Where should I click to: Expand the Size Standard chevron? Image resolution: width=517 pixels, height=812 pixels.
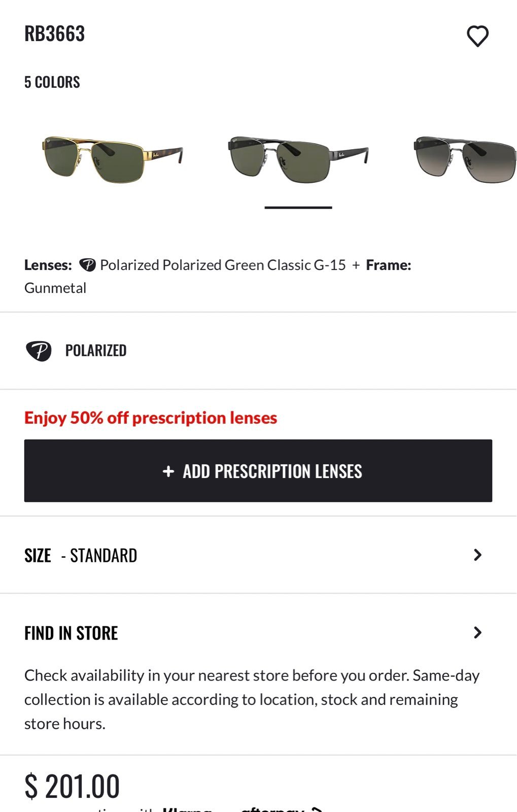(477, 555)
